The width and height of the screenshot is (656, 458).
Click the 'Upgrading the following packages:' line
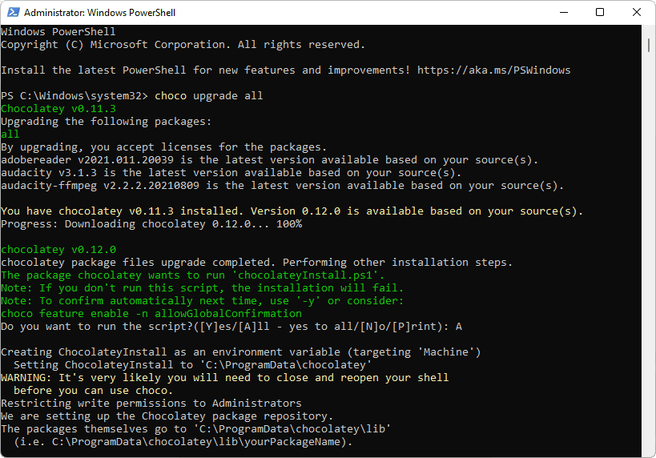click(x=106, y=122)
